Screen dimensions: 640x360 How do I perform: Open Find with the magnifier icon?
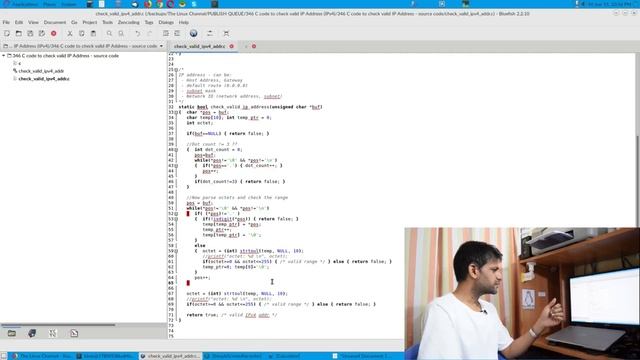(x=109, y=33)
